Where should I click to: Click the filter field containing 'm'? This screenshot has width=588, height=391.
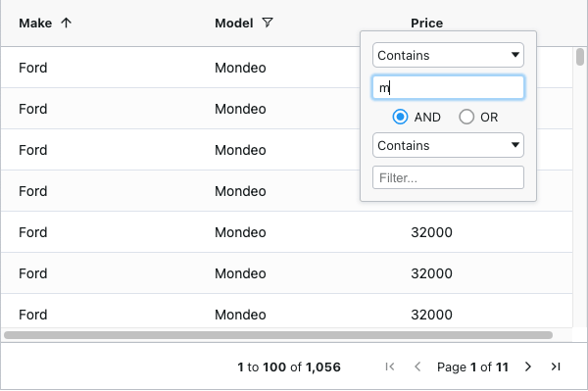coord(448,88)
